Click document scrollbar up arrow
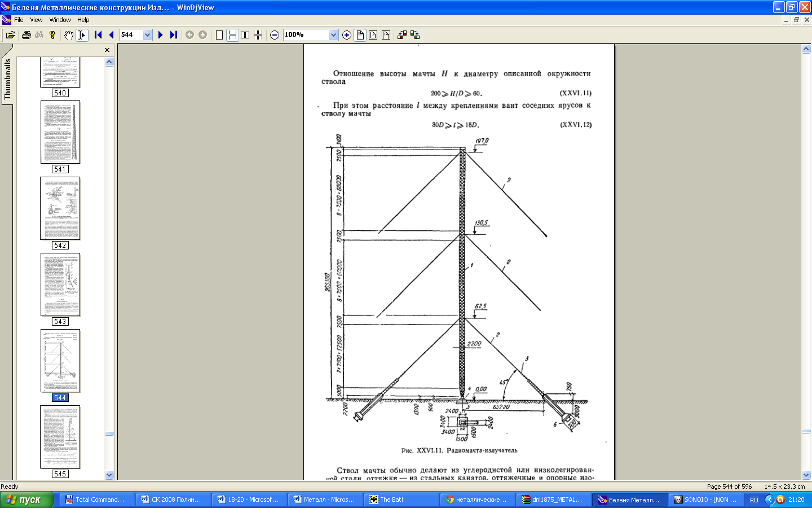 [806, 49]
